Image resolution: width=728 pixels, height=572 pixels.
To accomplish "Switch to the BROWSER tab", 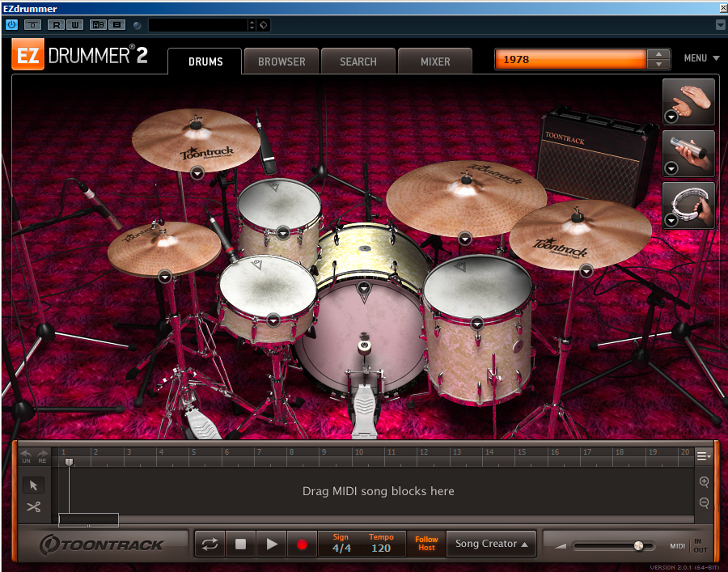I will pos(281,61).
